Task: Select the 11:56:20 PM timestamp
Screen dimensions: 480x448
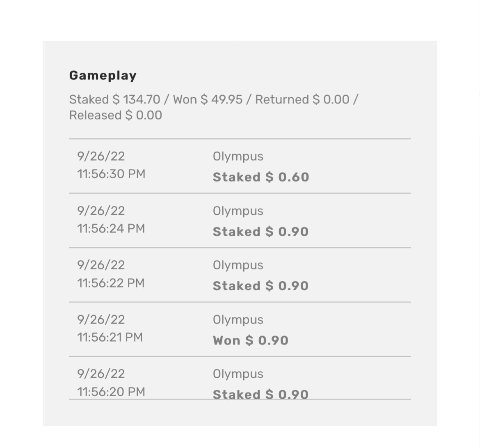Action: [111, 391]
